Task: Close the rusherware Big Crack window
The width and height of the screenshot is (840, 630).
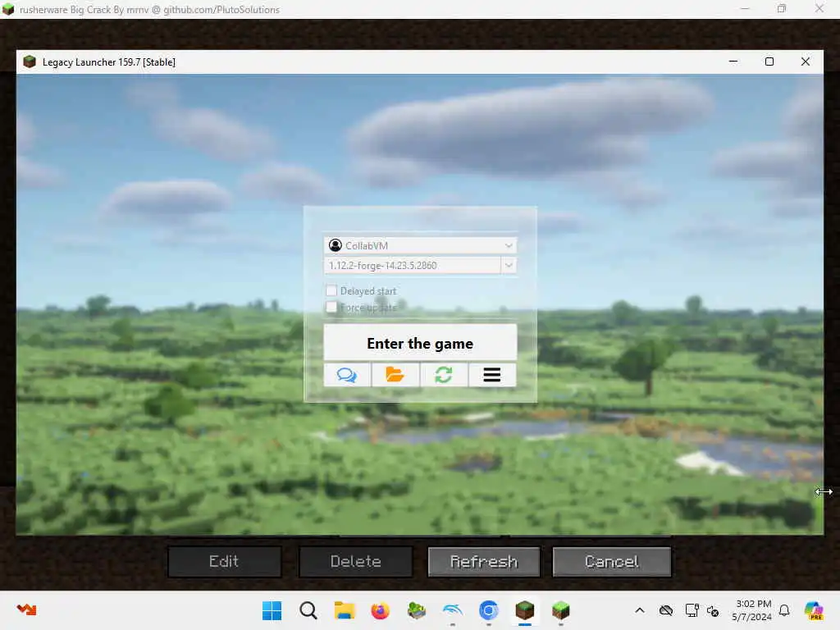Action: [x=819, y=8]
